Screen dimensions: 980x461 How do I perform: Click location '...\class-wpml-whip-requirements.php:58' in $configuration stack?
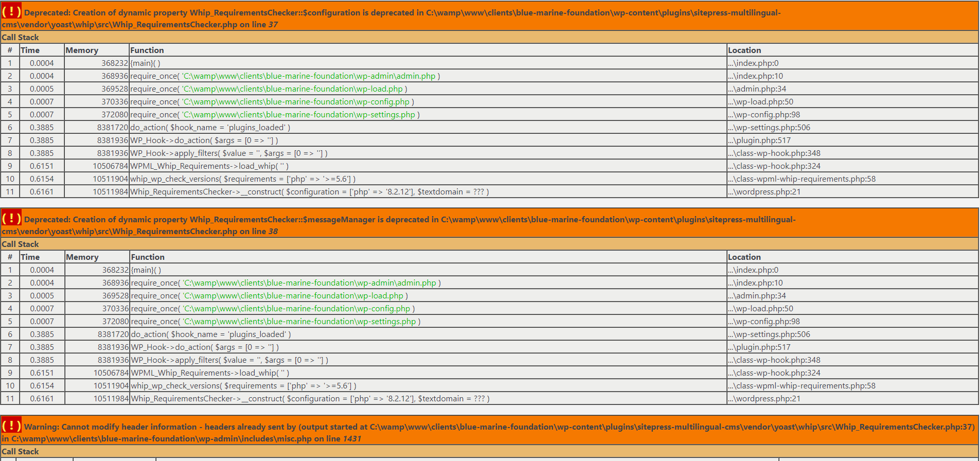click(801, 179)
